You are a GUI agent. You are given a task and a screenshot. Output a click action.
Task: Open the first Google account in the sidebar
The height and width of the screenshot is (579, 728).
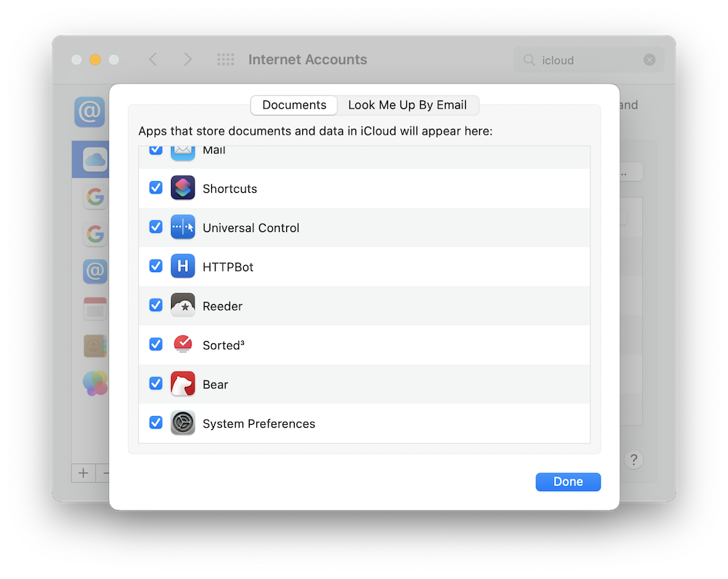(x=95, y=196)
